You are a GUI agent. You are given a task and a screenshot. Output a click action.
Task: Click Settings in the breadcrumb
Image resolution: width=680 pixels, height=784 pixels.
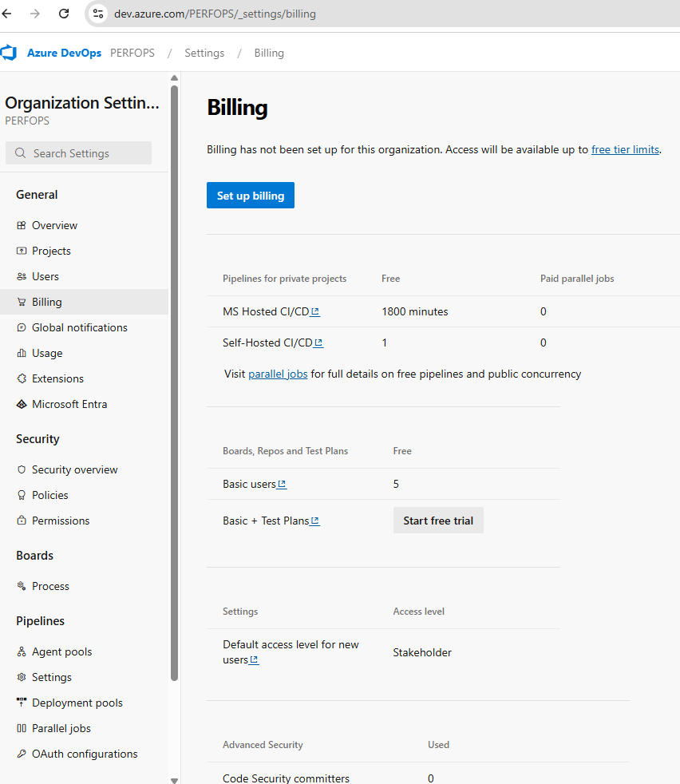(x=204, y=53)
